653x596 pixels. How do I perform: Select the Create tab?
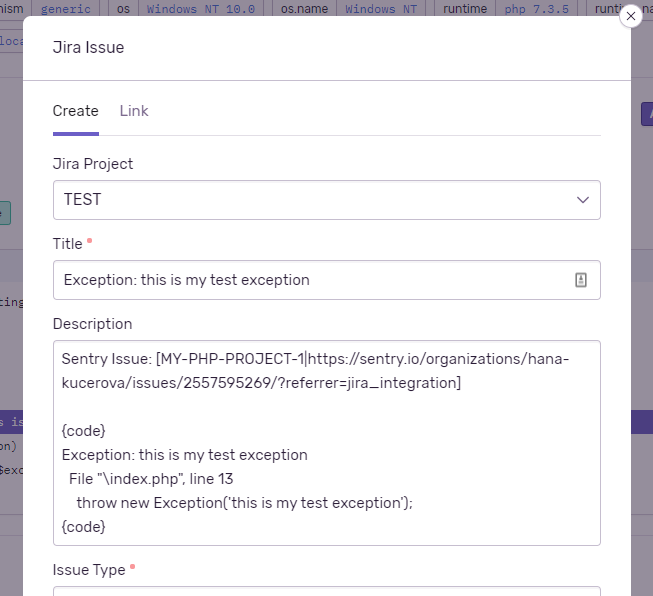click(75, 111)
